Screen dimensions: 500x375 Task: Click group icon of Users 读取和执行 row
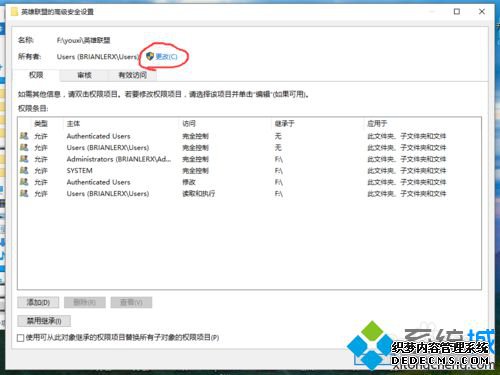tap(24, 193)
